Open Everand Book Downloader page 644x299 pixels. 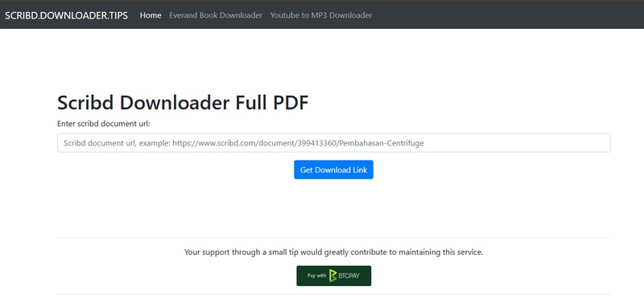(x=216, y=15)
